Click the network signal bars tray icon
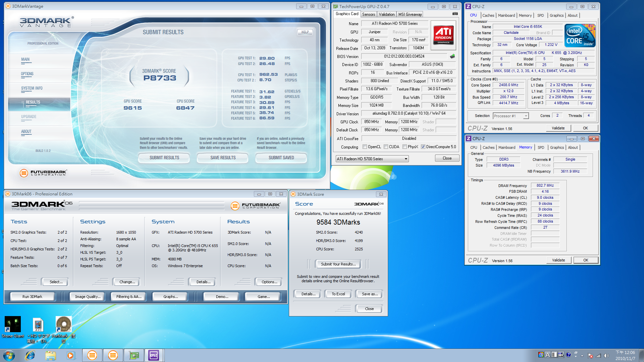Screen dimensions: 644x362 [598, 356]
